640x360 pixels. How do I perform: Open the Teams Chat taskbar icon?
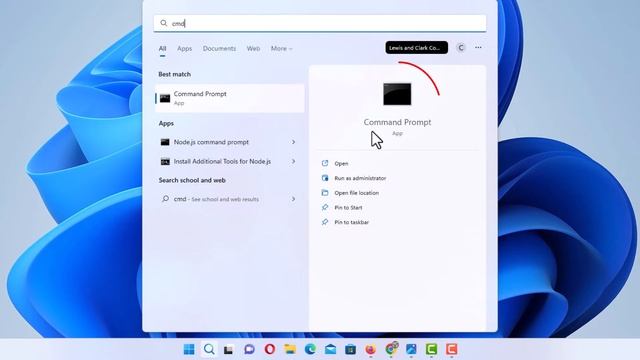[249, 349]
